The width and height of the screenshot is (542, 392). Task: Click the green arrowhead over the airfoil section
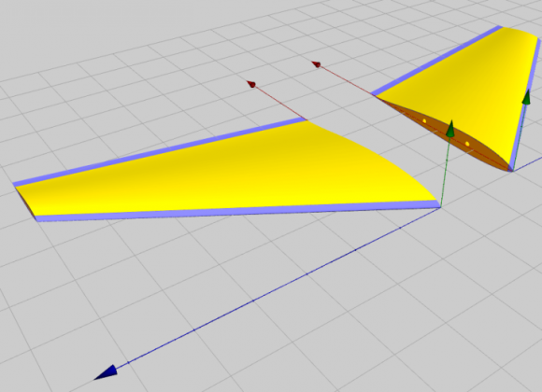(450, 128)
